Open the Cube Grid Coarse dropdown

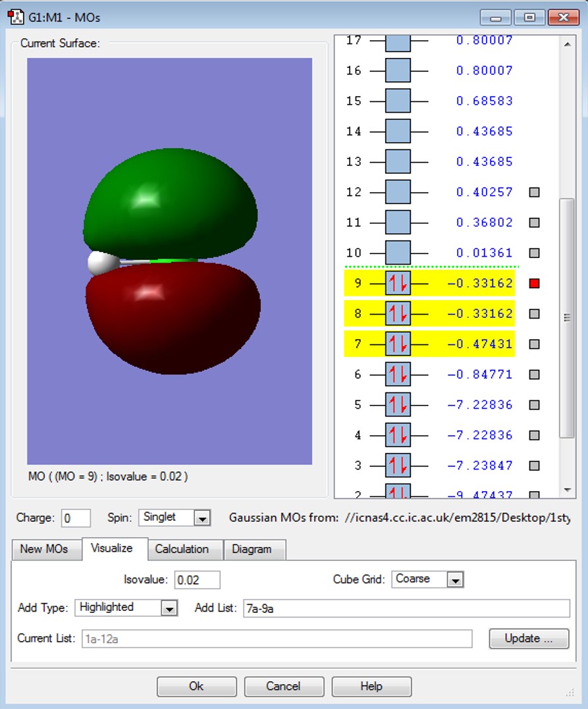(x=456, y=580)
